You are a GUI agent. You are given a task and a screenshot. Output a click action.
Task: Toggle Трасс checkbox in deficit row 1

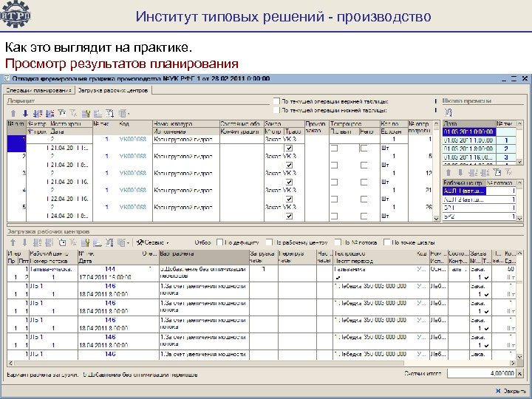point(289,149)
